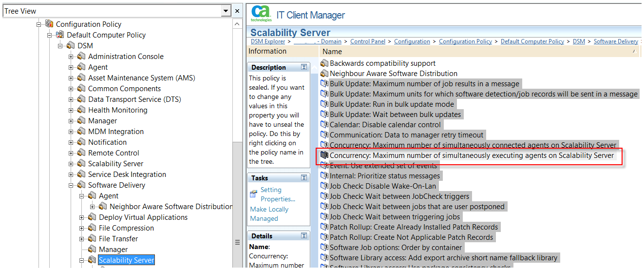Click the tree view scroll up arrow
This screenshot has width=644, height=271.
click(x=237, y=24)
